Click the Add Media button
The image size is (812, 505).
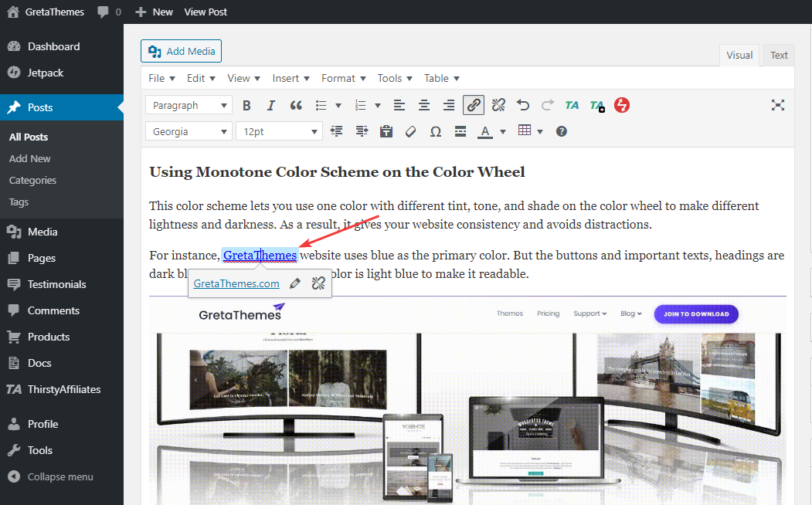point(182,51)
